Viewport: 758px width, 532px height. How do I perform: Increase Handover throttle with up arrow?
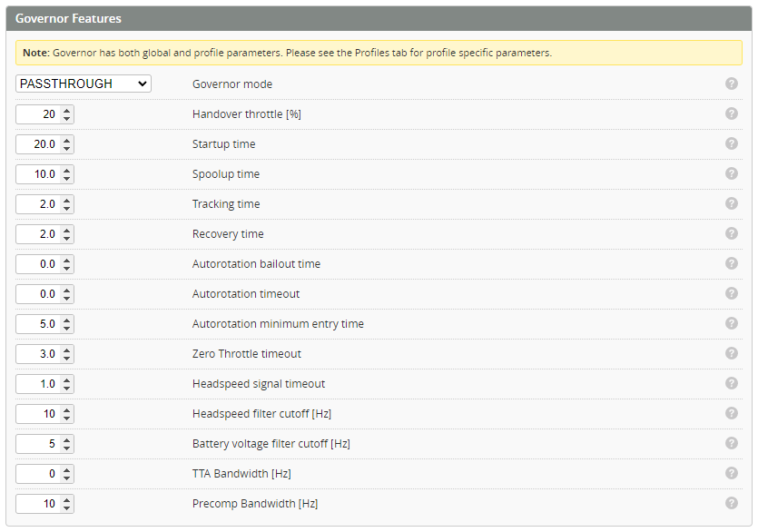[67, 111]
